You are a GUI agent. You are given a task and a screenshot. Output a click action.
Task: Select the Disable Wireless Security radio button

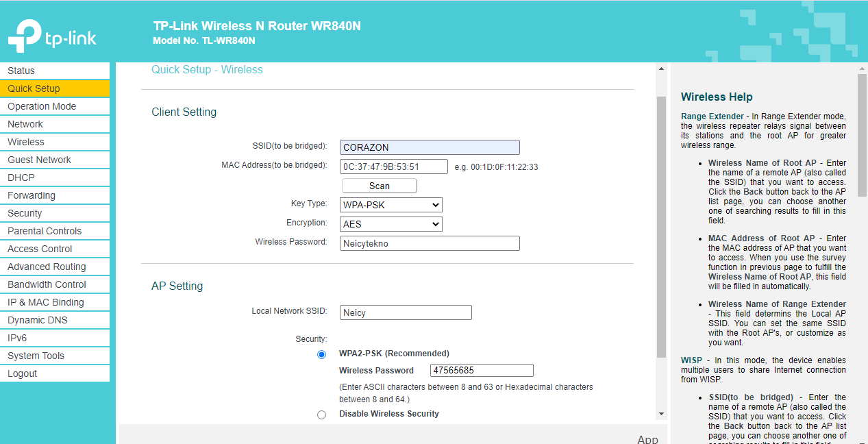click(321, 415)
